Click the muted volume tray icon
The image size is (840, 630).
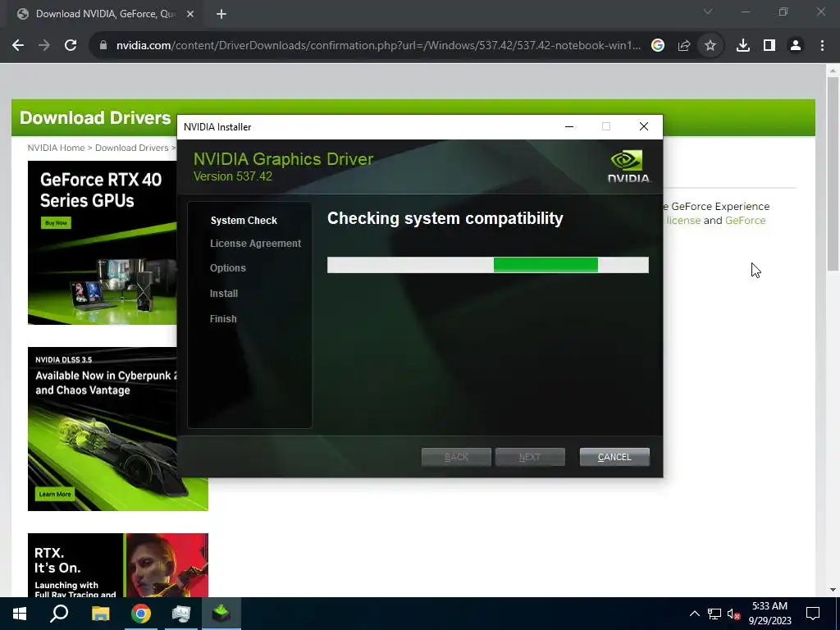733,614
